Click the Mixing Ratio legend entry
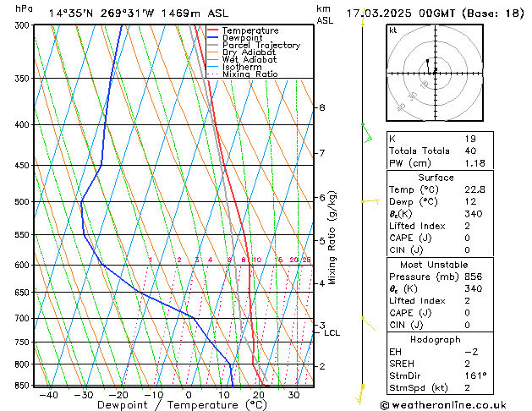Viewport: 532px width, 411px height. (250, 74)
